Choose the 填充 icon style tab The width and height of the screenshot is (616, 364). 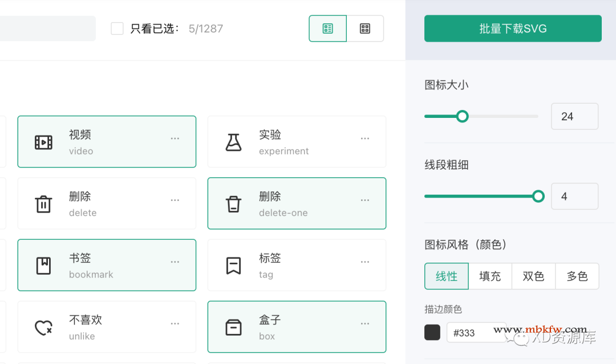tap(490, 276)
